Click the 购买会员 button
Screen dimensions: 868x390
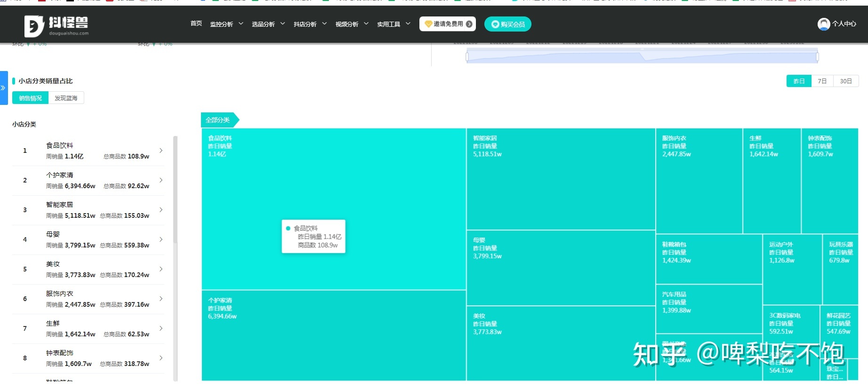click(x=508, y=24)
